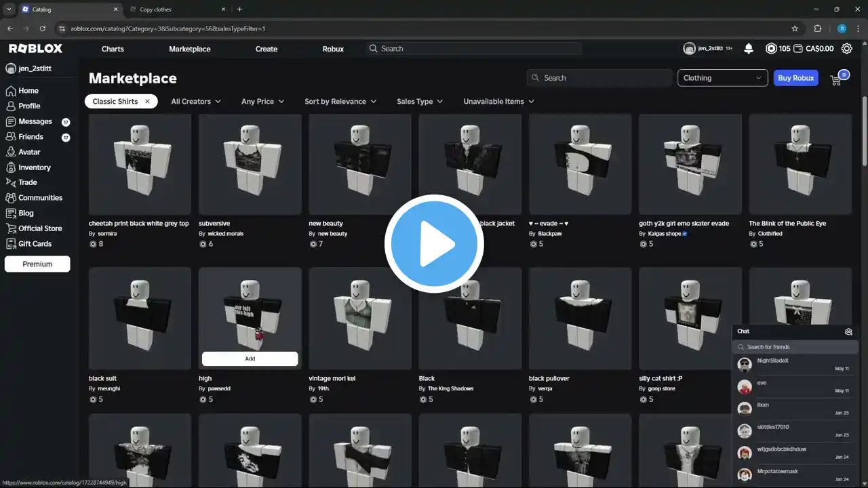Viewport: 868px width, 488px height.
Task: Open notifications bell icon
Action: pyautogui.click(x=749, y=49)
